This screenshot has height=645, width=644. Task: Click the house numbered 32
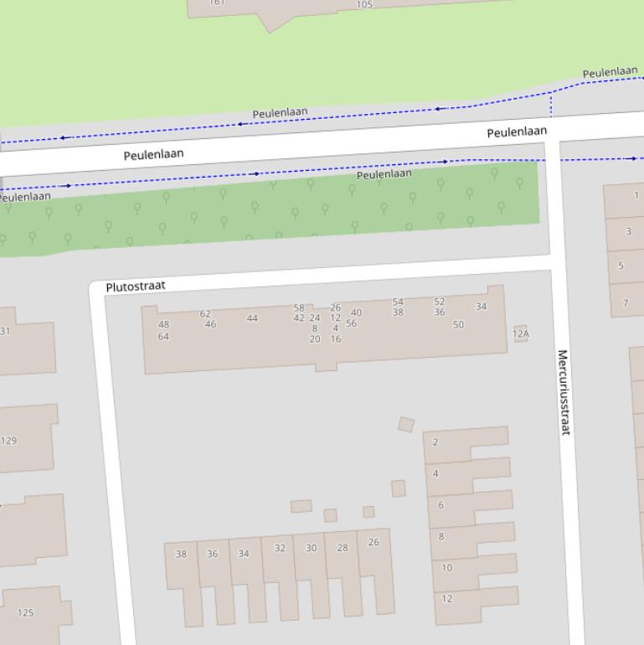(280, 549)
